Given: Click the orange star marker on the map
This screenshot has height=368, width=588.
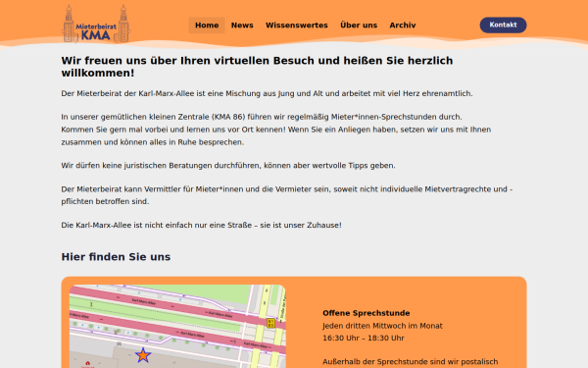Looking at the screenshot, I should click(143, 355).
